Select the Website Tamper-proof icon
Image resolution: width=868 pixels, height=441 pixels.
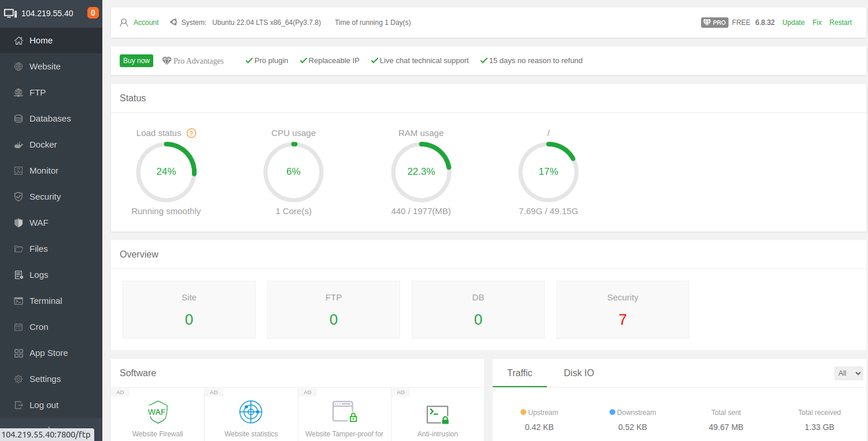[345, 411]
